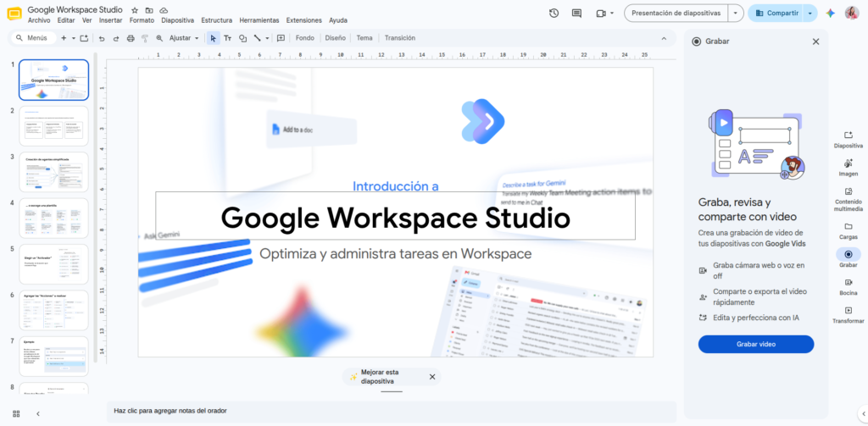Select slide 7 thumbnail Ejemplo
Viewport: 868px width, 426px height.
point(53,357)
